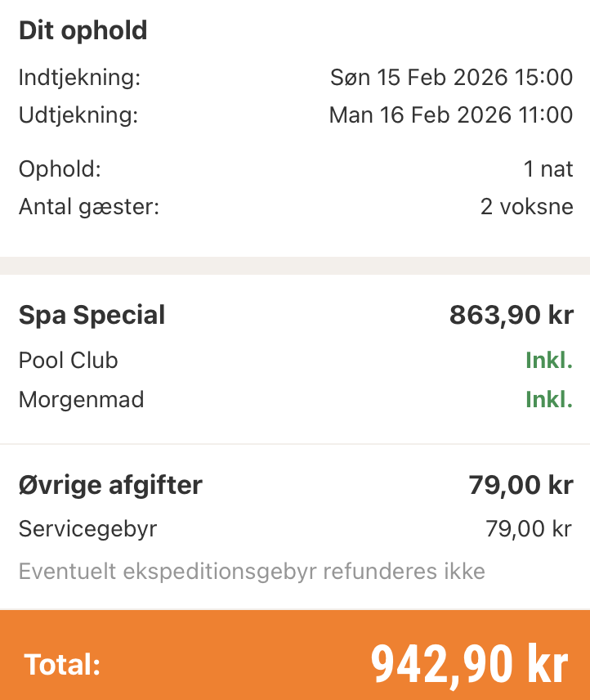Click the 863,90 kr package price
Image resolution: width=590 pixels, height=700 pixels.
pyautogui.click(x=511, y=315)
